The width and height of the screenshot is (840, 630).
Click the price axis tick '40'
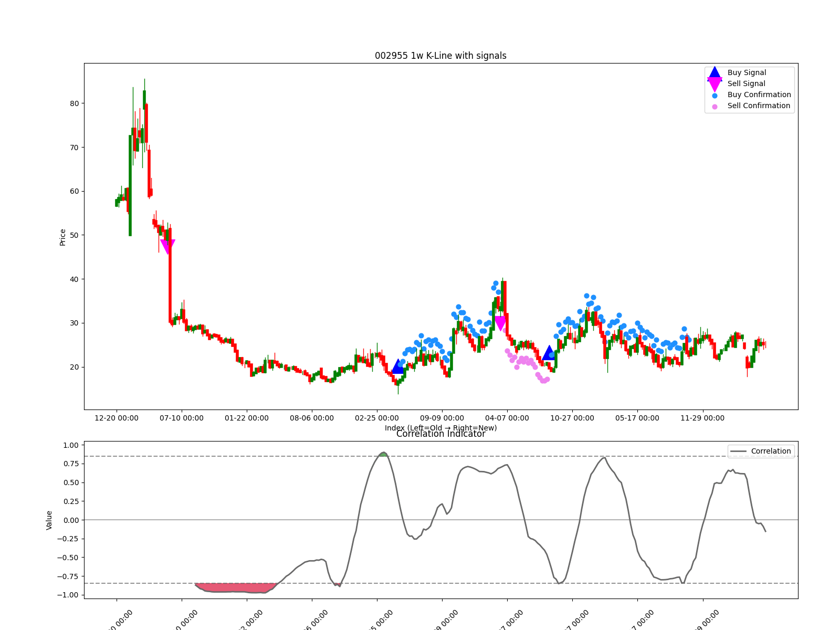coord(74,279)
